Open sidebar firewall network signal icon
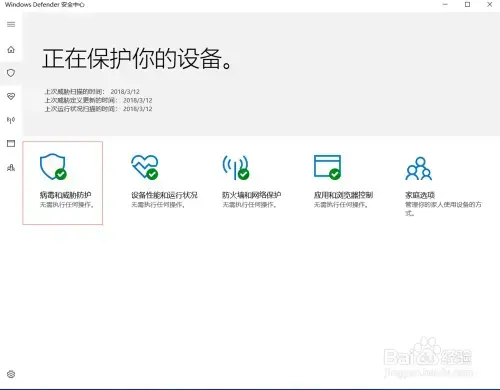 [11, 120]
